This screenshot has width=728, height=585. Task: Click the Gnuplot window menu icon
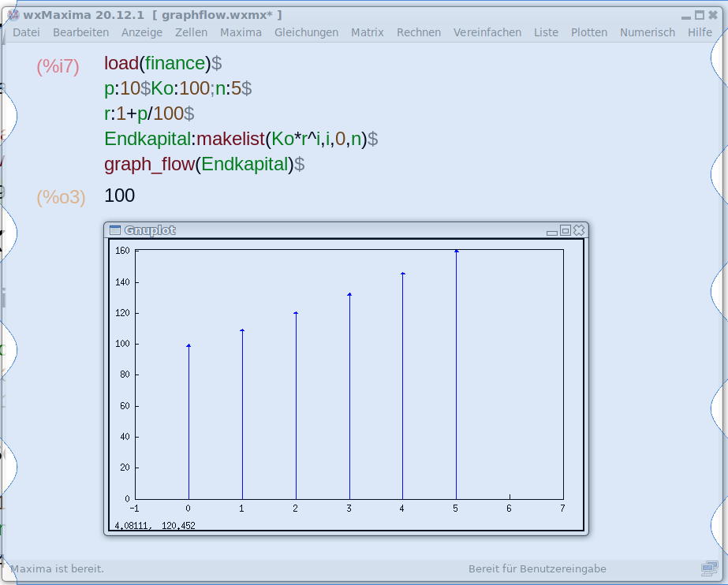[114, 230]
